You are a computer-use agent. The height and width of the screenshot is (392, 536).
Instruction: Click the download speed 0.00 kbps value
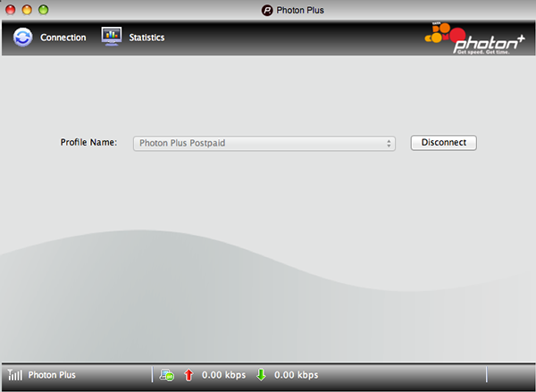click(296, 375)
